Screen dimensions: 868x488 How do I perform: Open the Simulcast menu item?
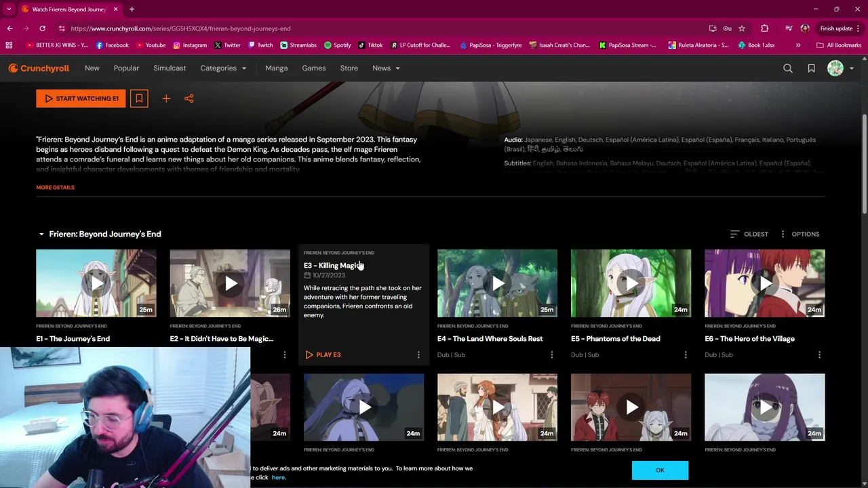pos(170,68)
